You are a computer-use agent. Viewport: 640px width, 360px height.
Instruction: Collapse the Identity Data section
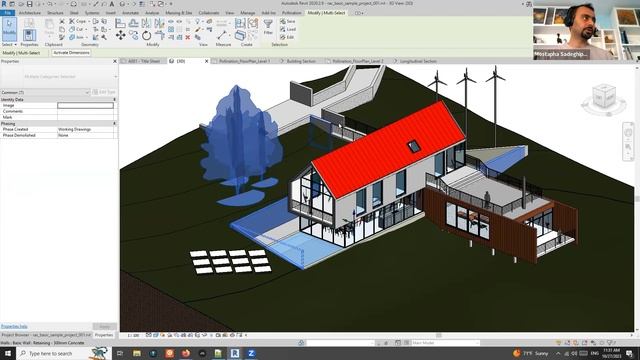114,100
